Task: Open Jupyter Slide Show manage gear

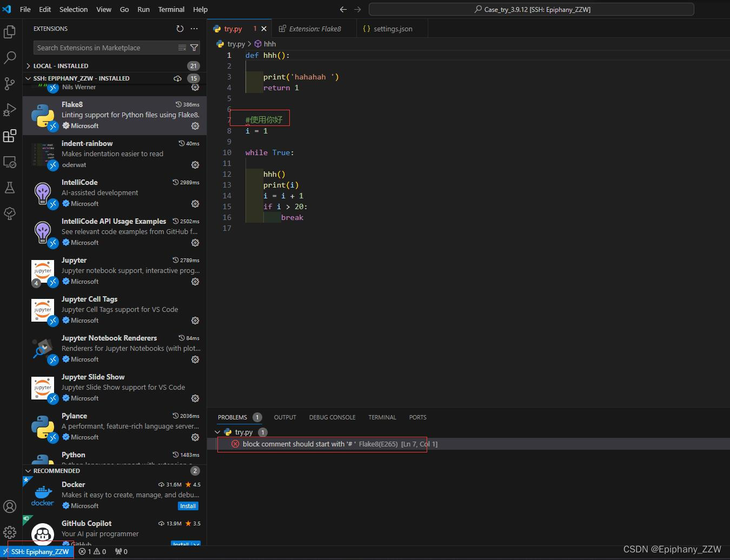Action: pos(195,398)
